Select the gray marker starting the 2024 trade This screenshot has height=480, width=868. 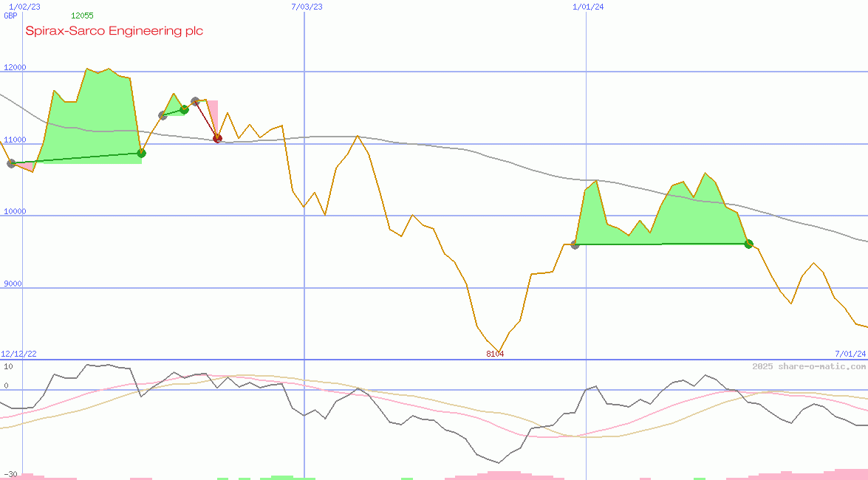[574, 244]
